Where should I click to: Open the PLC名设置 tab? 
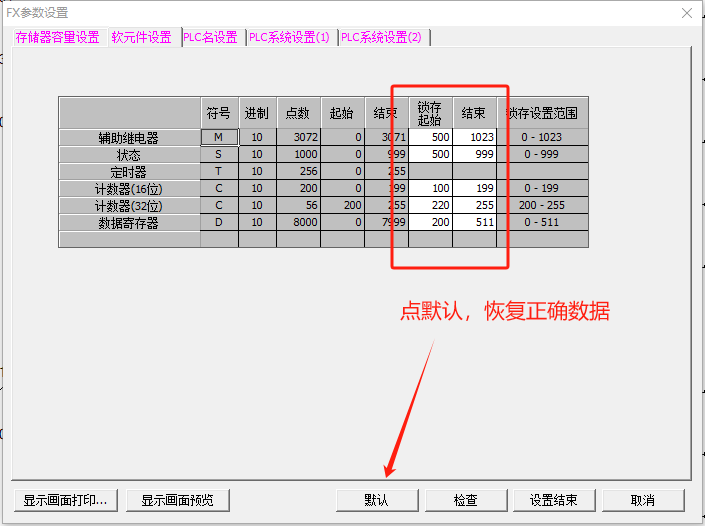[x=211, y=37]
